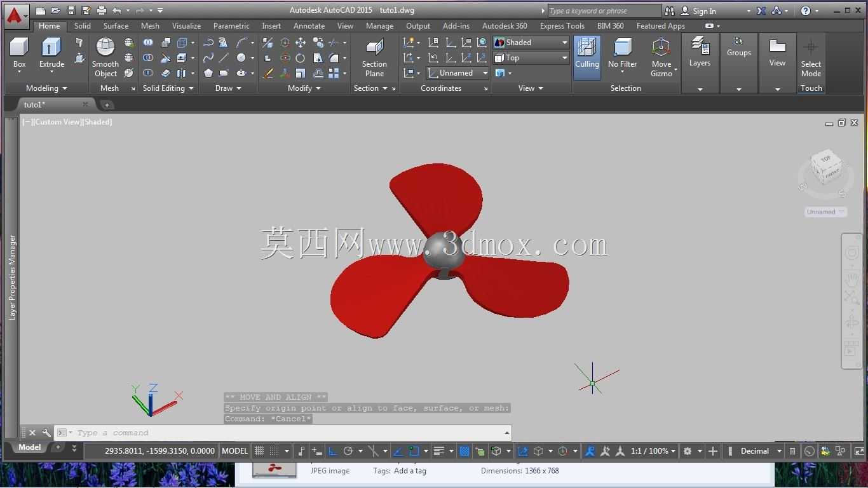Open No Filter selection dropdown
This screenshot has height=488, width=868.
tap(622, 57)
